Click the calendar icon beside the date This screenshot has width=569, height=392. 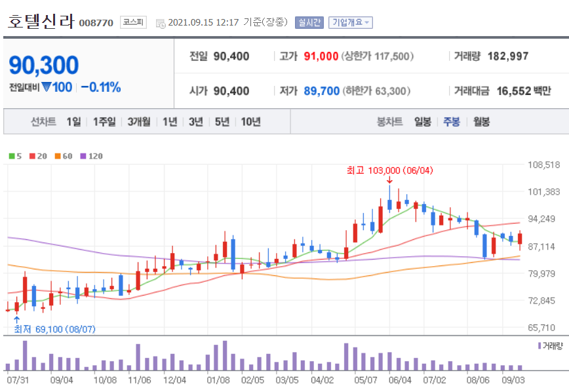[161, 21]
